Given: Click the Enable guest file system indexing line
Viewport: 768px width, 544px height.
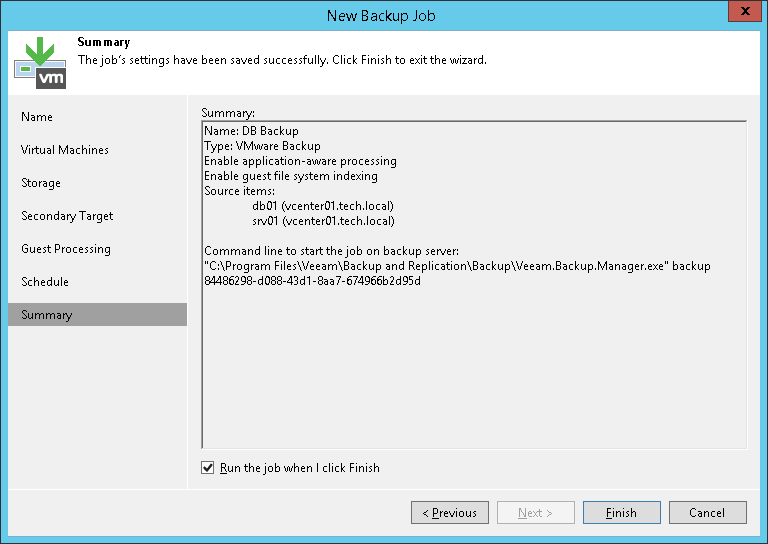Looking at the screenshot, I should tap(291, 176).
